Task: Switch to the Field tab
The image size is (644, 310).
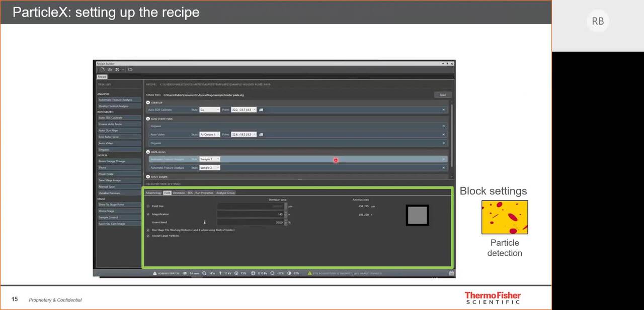Action: pos(167,193)
